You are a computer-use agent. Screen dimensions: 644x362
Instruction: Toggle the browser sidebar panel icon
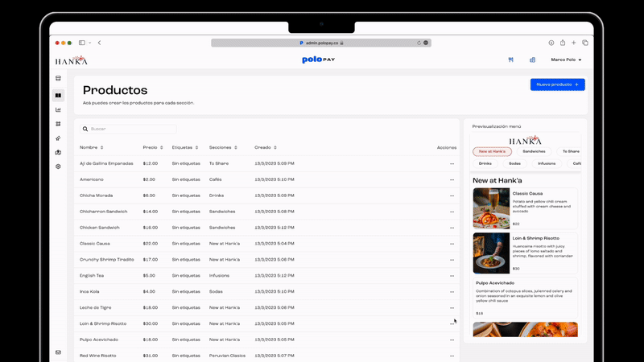click(x=82, y=43)
